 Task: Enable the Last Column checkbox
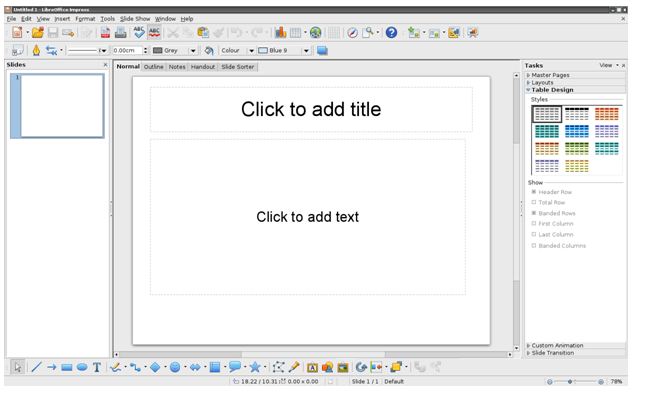[534, 234]
